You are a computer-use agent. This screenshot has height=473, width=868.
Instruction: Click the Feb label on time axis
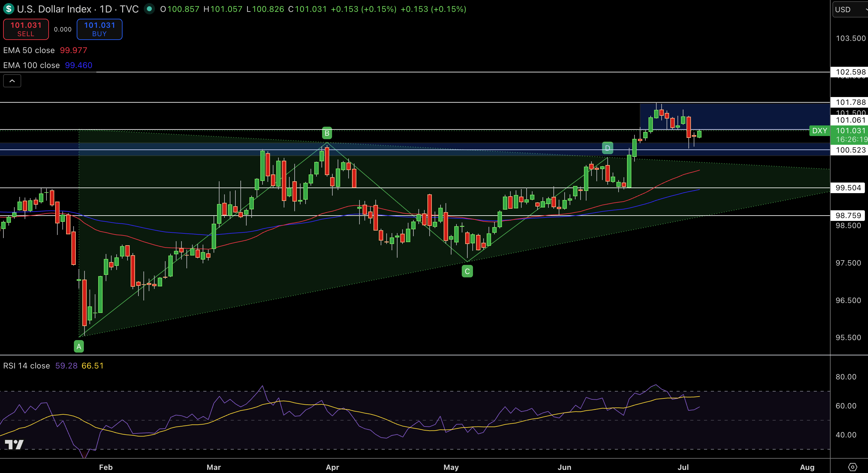point(106,467)
